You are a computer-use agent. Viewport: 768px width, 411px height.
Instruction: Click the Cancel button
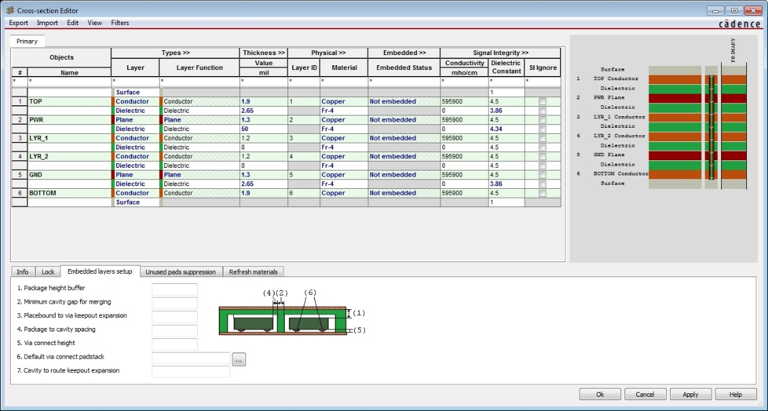click(x=645, y=394)
